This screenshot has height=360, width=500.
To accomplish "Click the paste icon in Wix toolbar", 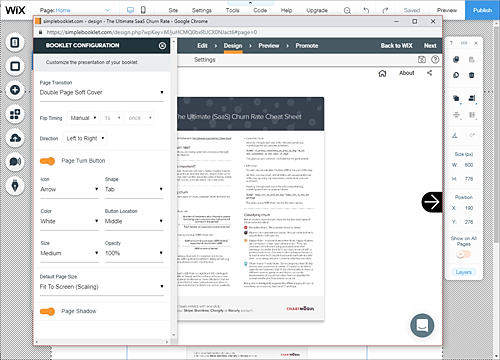I will click(472, 60).
